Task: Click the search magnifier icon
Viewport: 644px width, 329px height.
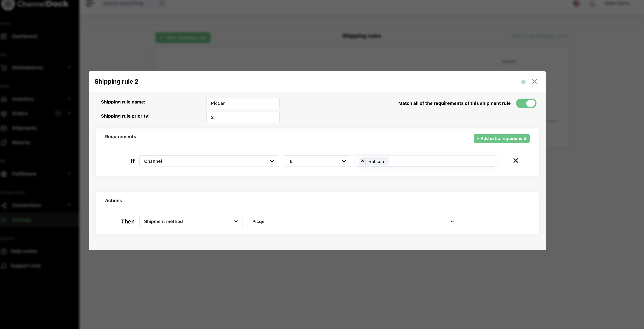Action: pyautogui.click(x=162, y=3)
